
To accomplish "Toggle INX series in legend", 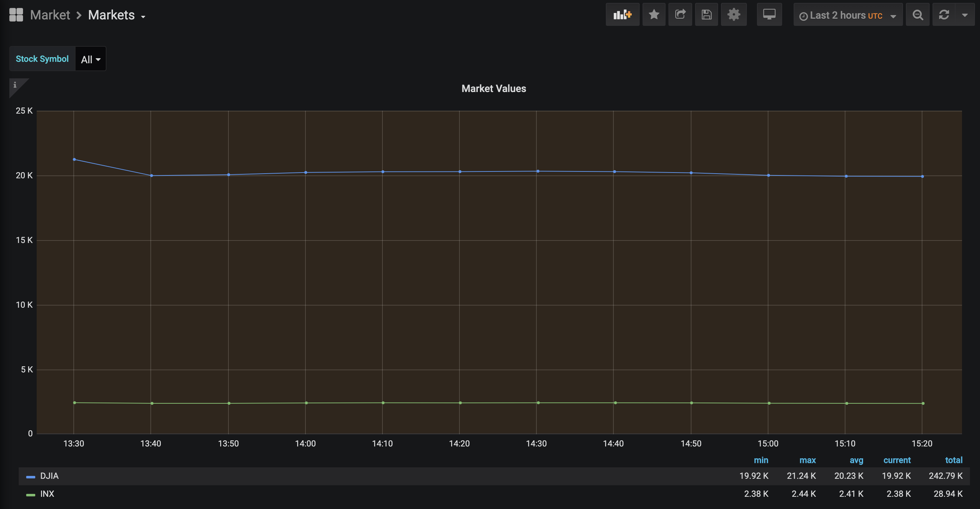I will tap(47, 494).
